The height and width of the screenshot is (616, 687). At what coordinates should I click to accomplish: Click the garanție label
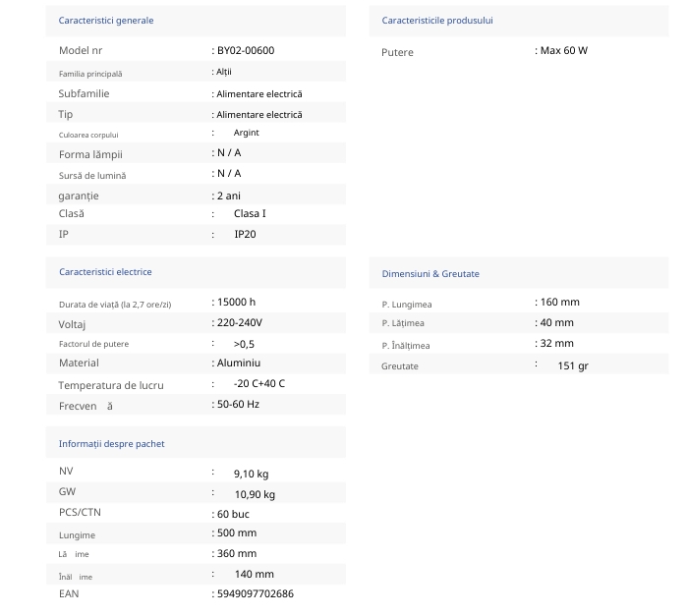click(79, 196)
